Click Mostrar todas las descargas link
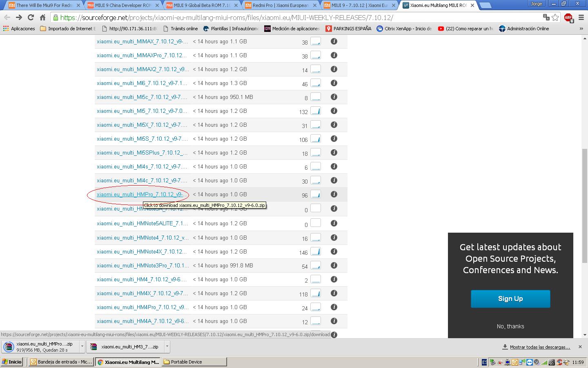 coord(540,347)
